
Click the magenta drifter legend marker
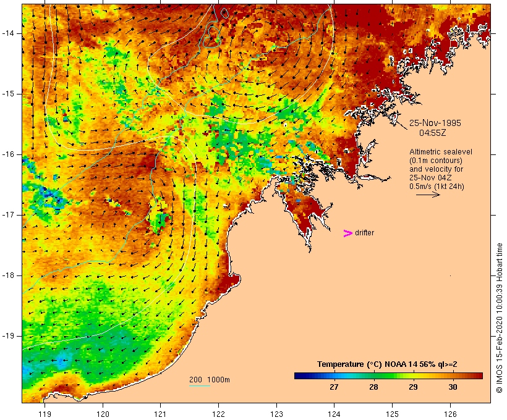coord(347,233)
